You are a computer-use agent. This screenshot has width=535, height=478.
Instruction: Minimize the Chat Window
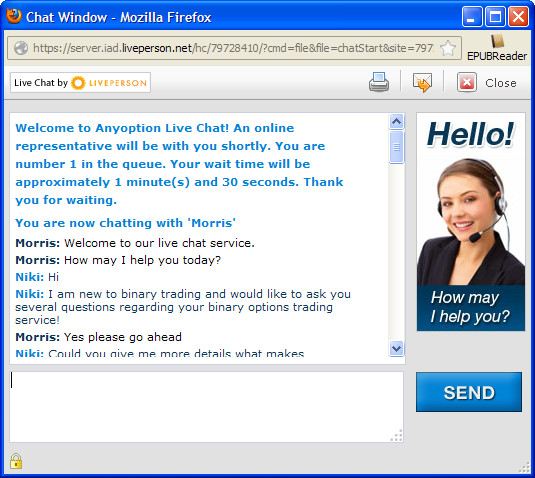coord(472,16)
